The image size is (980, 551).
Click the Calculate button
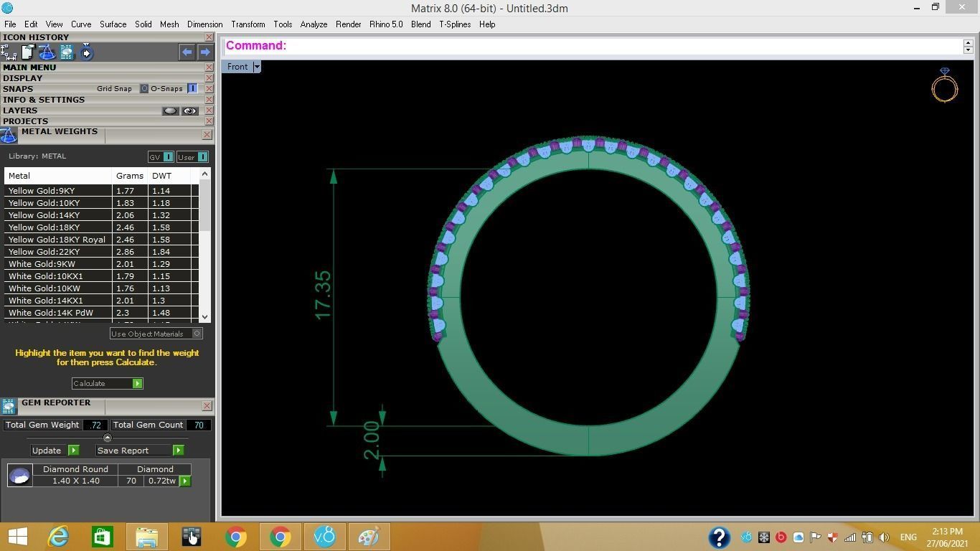pyautogui.click(x=107, y=384)
